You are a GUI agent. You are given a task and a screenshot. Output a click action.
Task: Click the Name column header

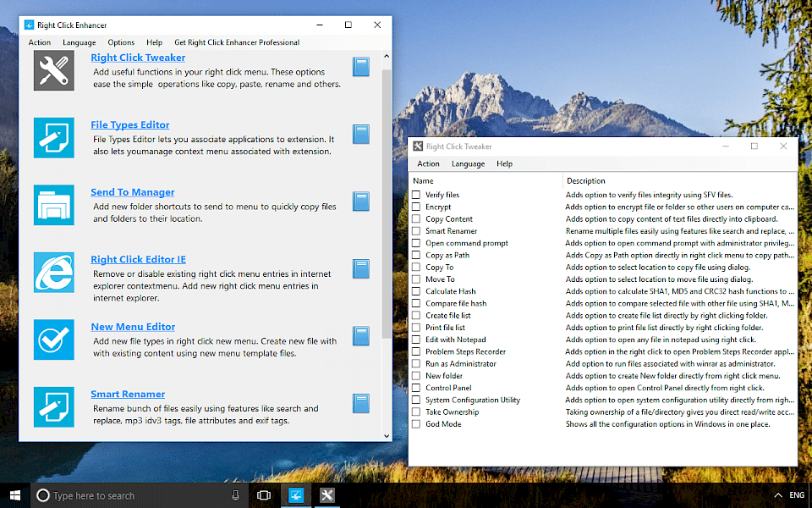tap(486, 181)
